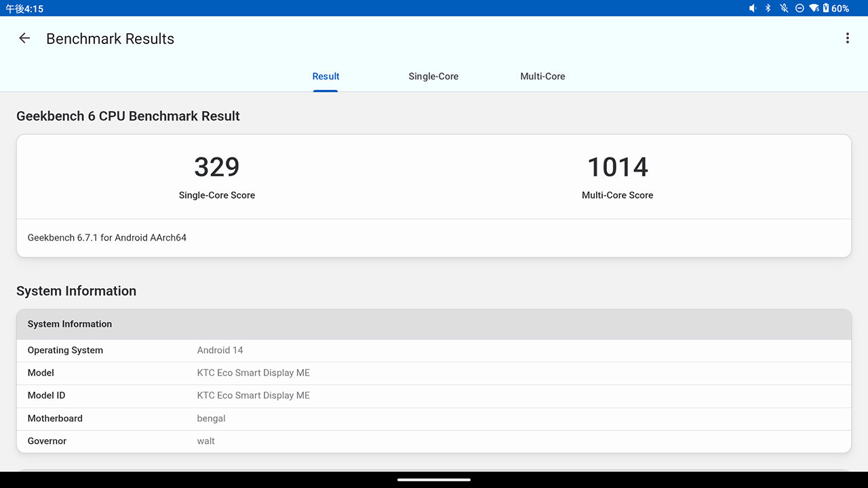
Task: Tap the Single-Core Score label
Action: pyautogui.click(x=217, y=195)
